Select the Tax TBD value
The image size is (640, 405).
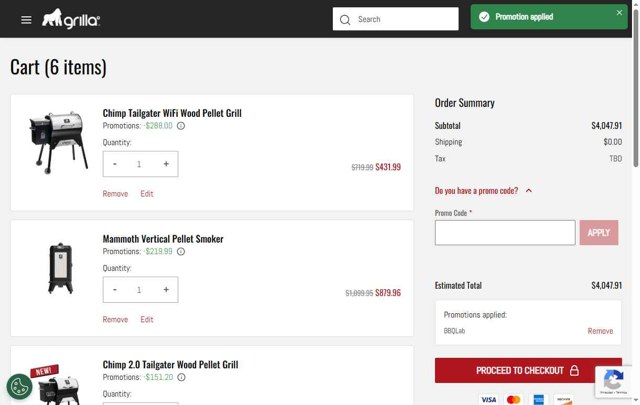[x=616, y=158]
